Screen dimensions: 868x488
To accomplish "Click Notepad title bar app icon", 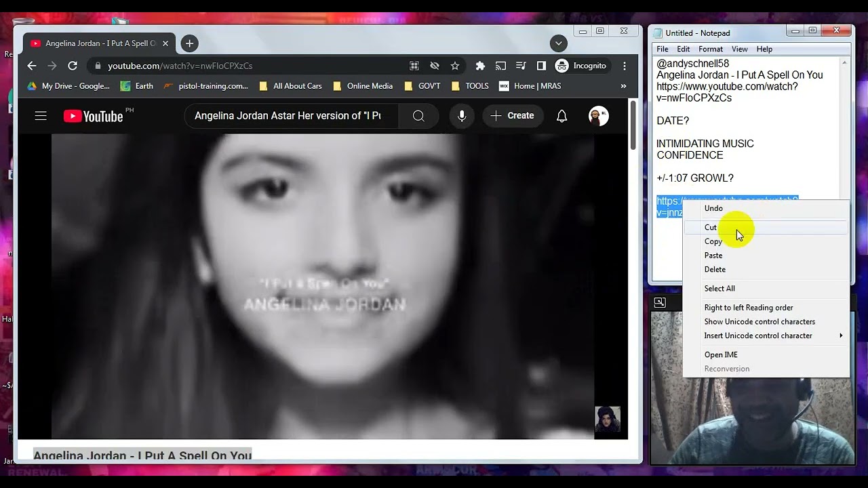I will 657,33.
